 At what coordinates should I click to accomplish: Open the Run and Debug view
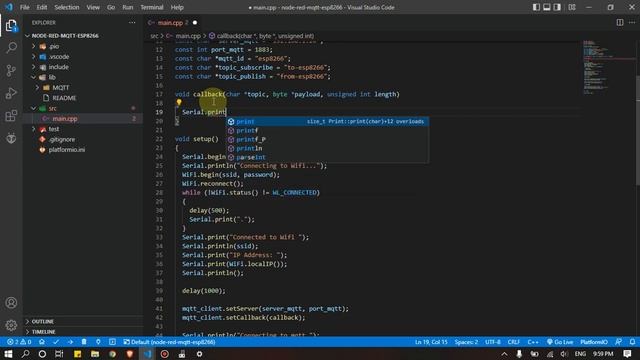click(11, 93)
